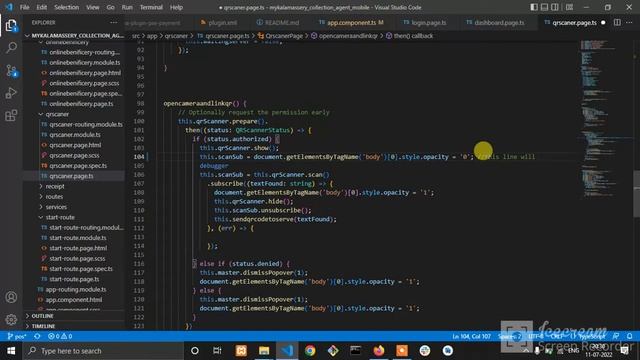Open Cortana circle icon on taskbar

click(195, 351)
